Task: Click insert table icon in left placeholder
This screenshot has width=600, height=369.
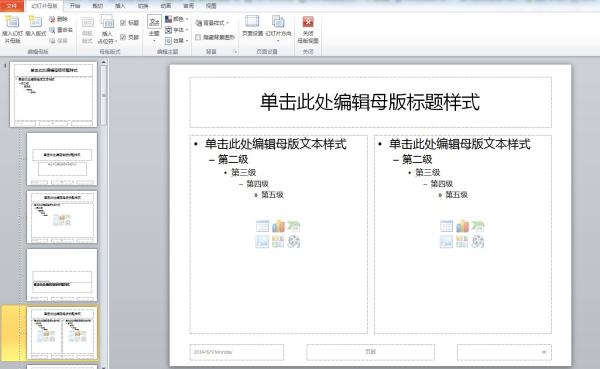Action: tap(262, 226)
